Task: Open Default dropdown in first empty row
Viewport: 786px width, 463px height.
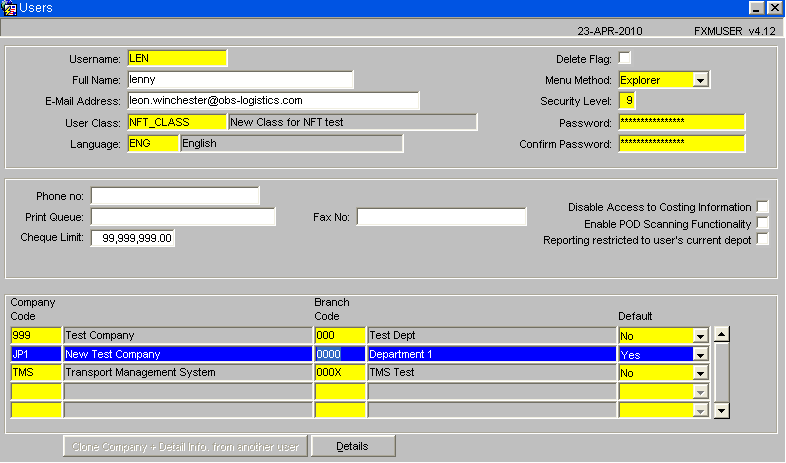Action: (x=700, y=392)
